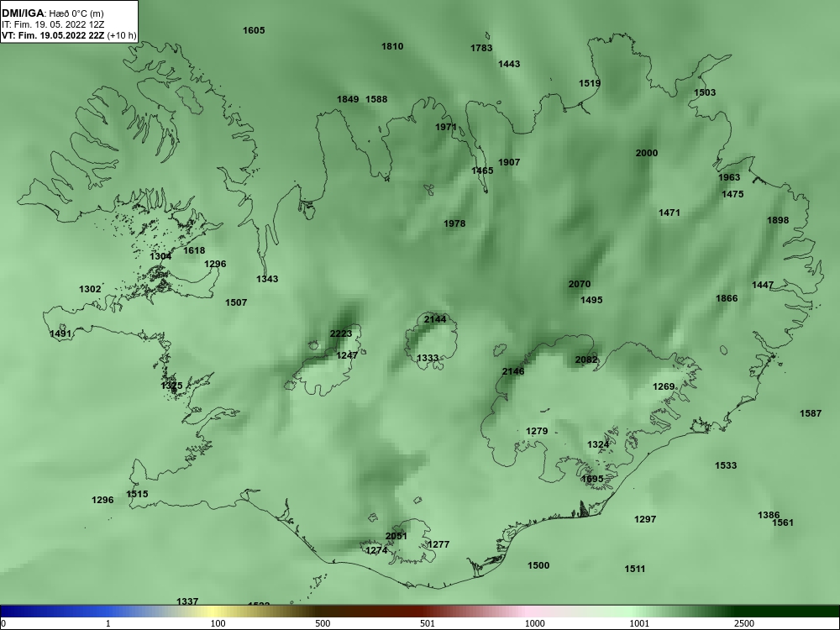Click the legend tick label 501
This screenshot has height=630, width=840.
pos(428,623)
